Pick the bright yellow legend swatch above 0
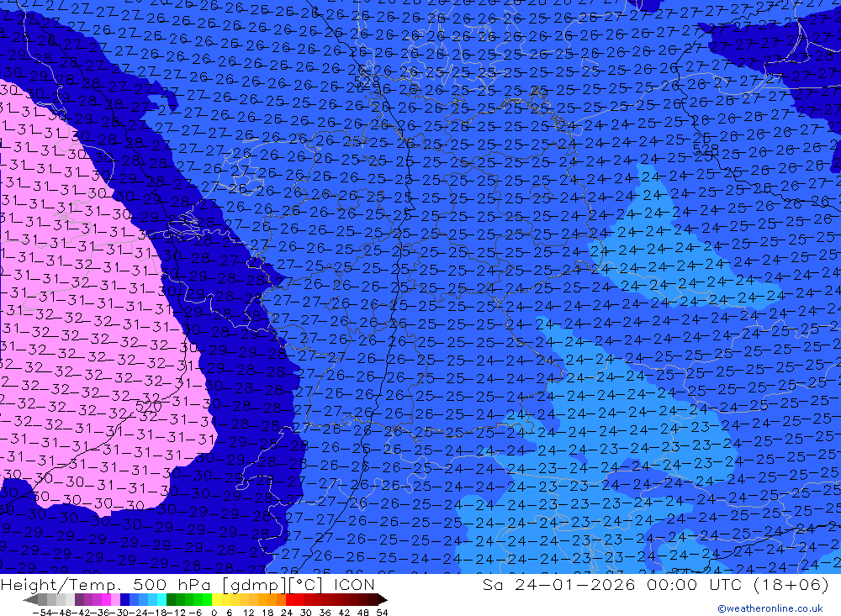 [216, 599]
